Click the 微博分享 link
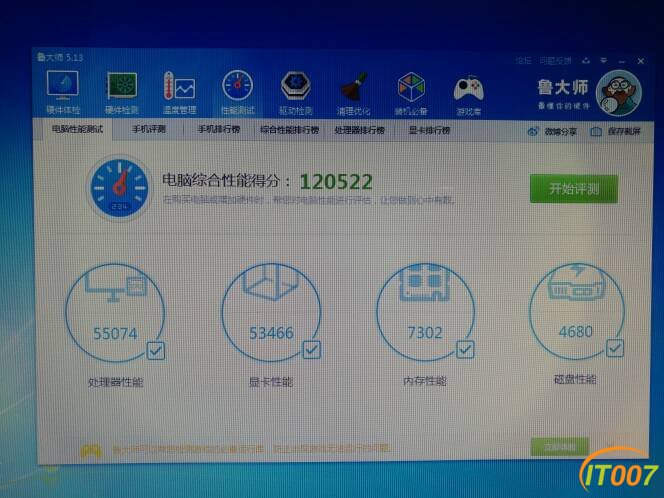The image size is (664, 498). click(x=560, y=132)
